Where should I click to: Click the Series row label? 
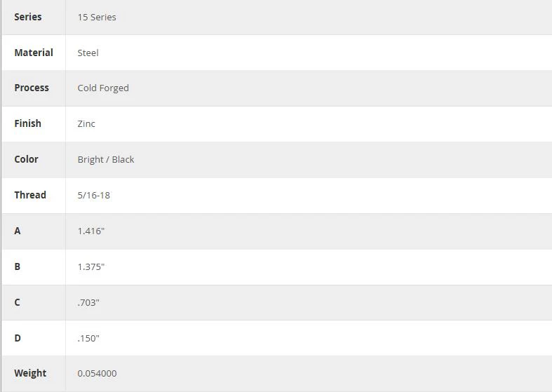tap(28, 17)
